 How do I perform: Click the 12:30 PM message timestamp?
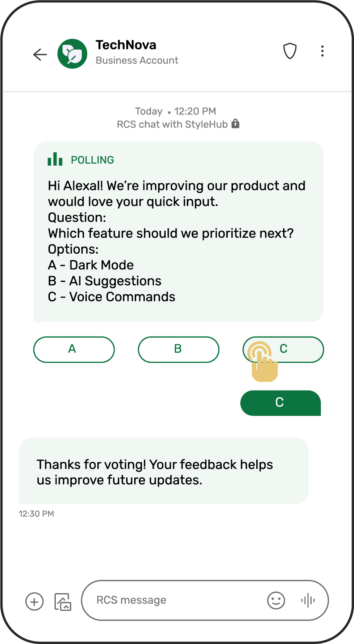[36, 514]
